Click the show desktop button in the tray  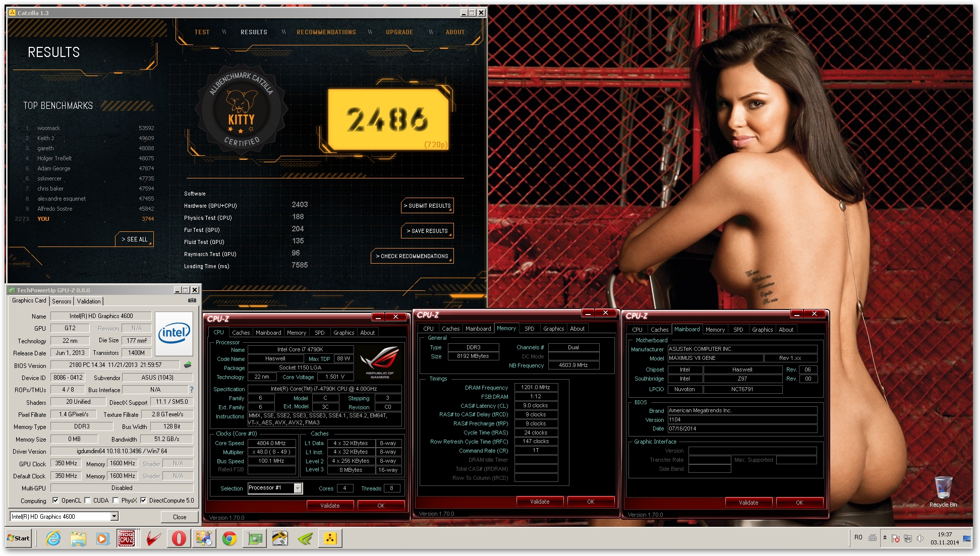(967, 538)
